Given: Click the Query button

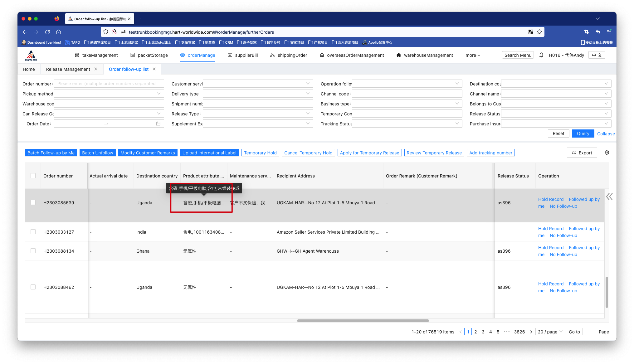Looking at the screenshot, I should [583, 133].
